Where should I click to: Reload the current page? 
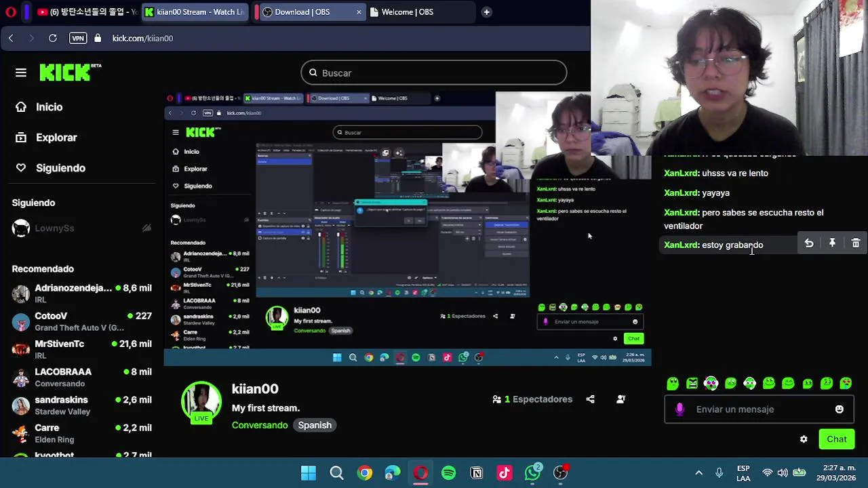click(x=52, y=39)
